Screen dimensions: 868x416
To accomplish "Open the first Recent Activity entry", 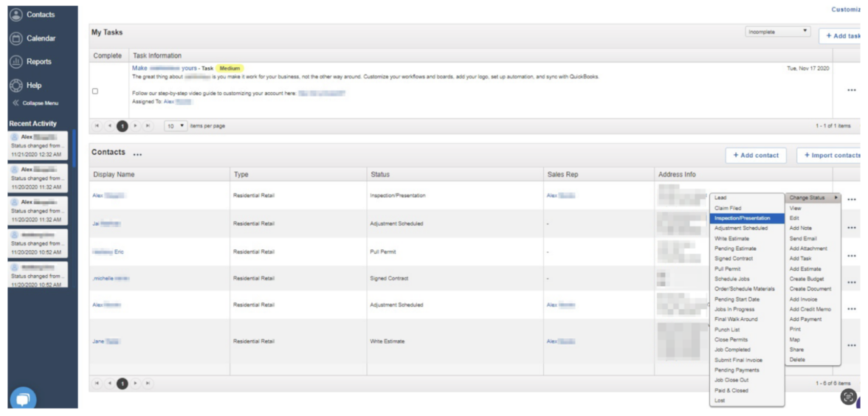I will click(38, 145).
